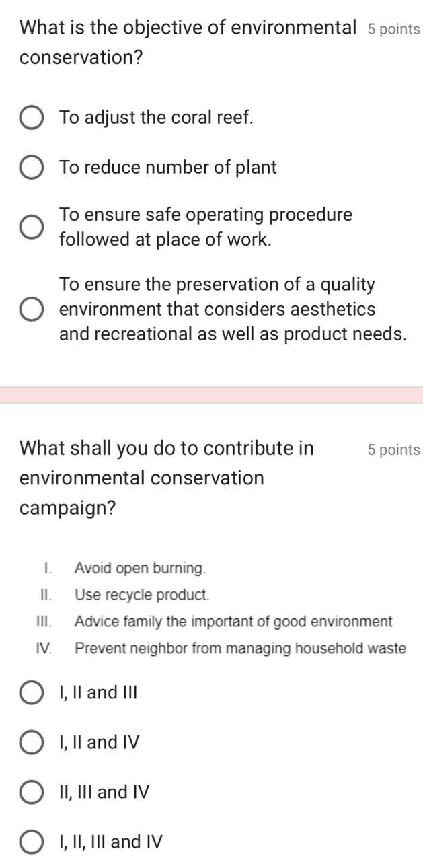Select the safe operating procedure answer
Image resolution: width=423 pixels, height=868 pixels.
point(31,227)
